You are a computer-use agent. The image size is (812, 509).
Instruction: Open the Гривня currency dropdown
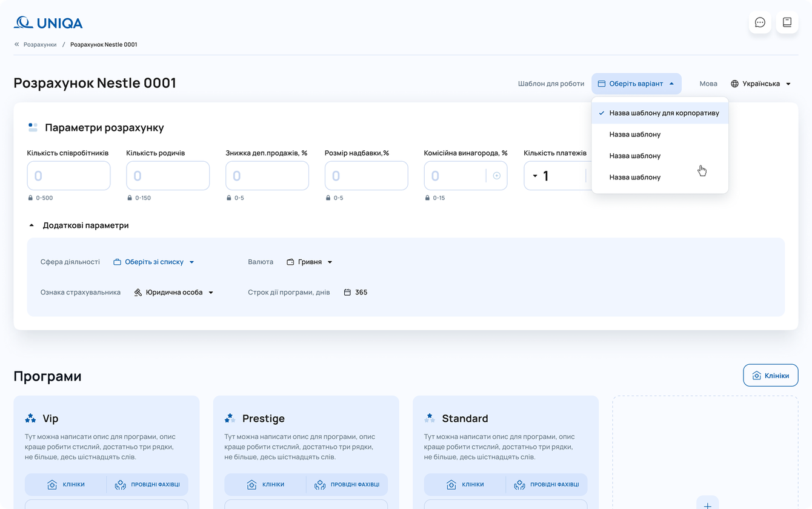[x=310, y=262]
